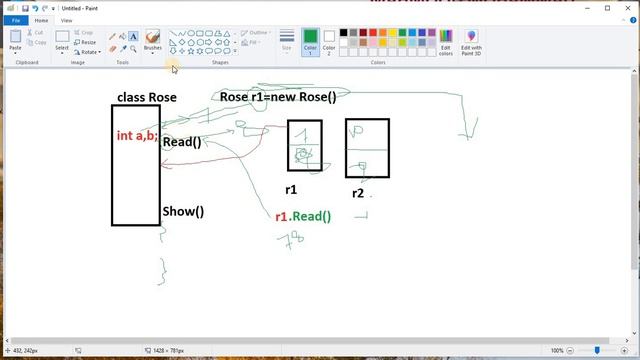This screenshot has width=640, height=360.
Task: Select Color 2 background box
Action: click(329, 42)
